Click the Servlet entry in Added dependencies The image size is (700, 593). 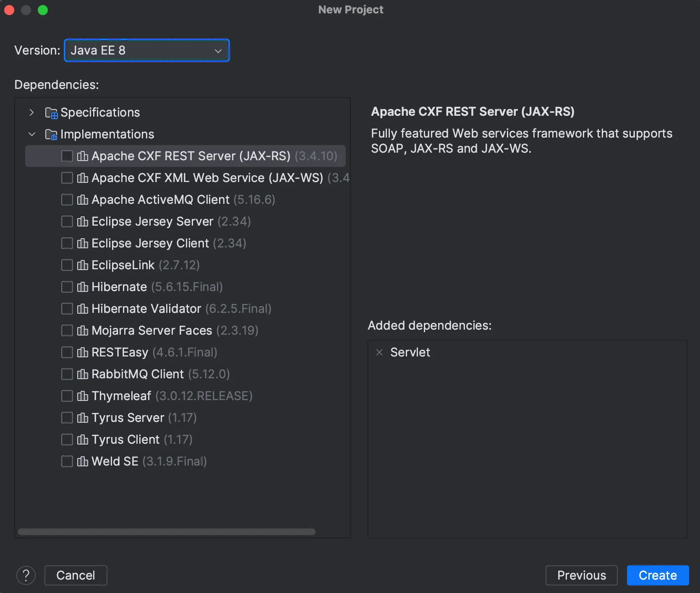(410, 352)
